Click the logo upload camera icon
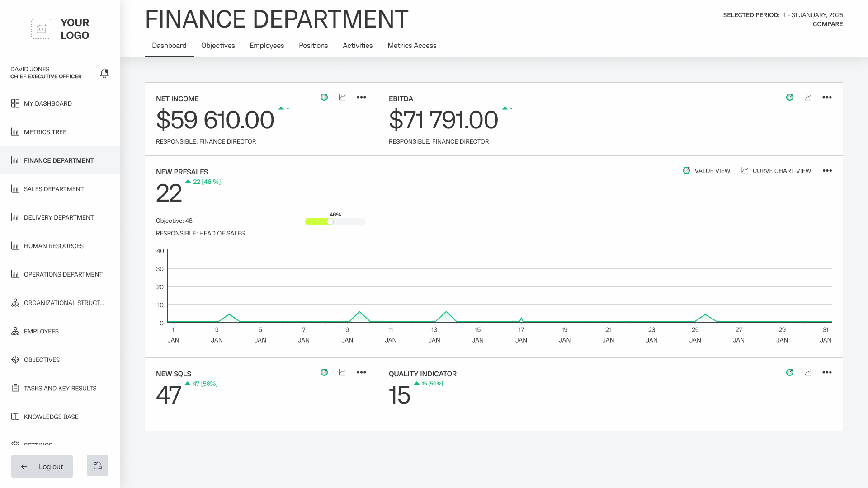868x488 pixels. [41, 29]
